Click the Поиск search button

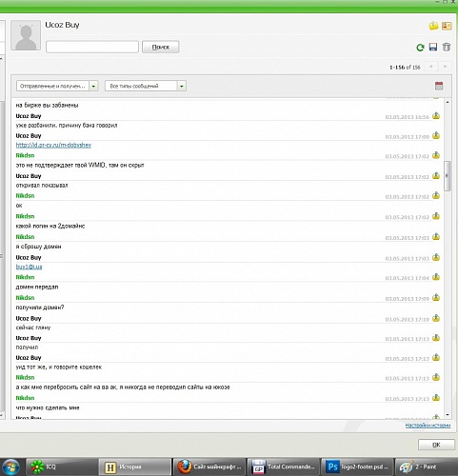[161, 47]
